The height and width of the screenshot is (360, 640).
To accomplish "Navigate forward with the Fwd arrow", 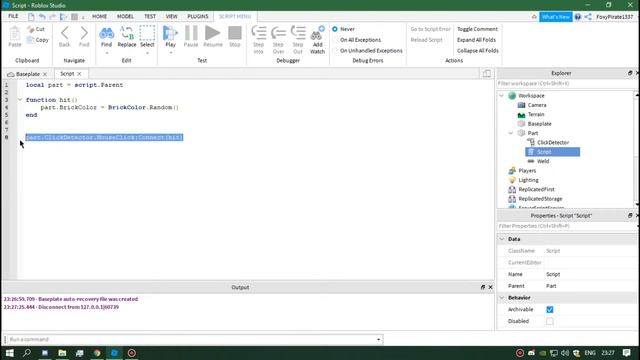I will tap(84, 33).
